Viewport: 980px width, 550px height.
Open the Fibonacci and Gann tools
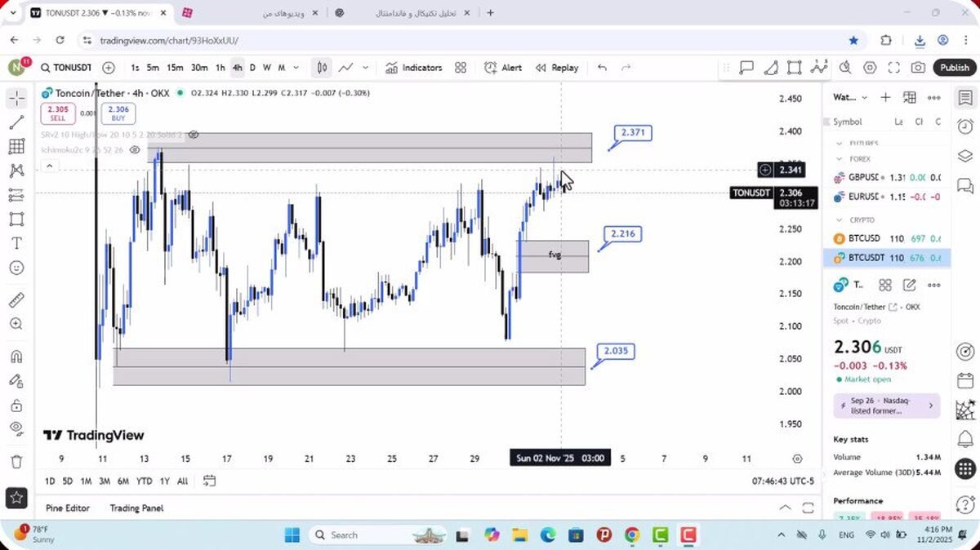coord(16,147)
